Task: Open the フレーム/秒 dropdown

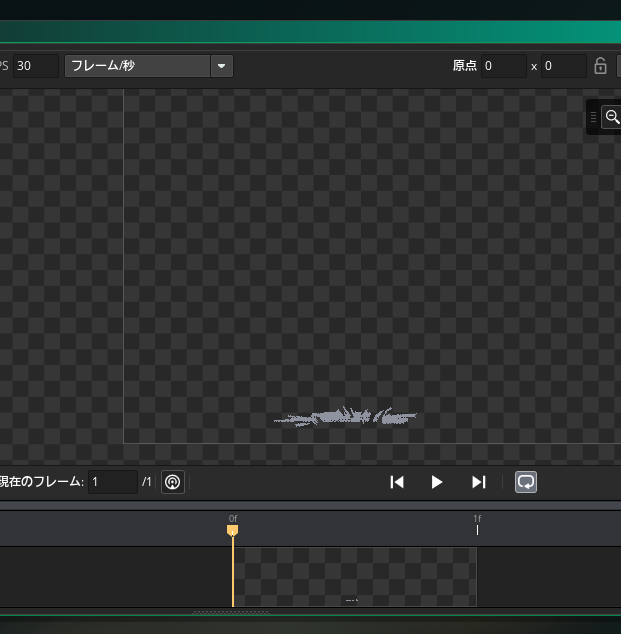Action: coord(138,66)
